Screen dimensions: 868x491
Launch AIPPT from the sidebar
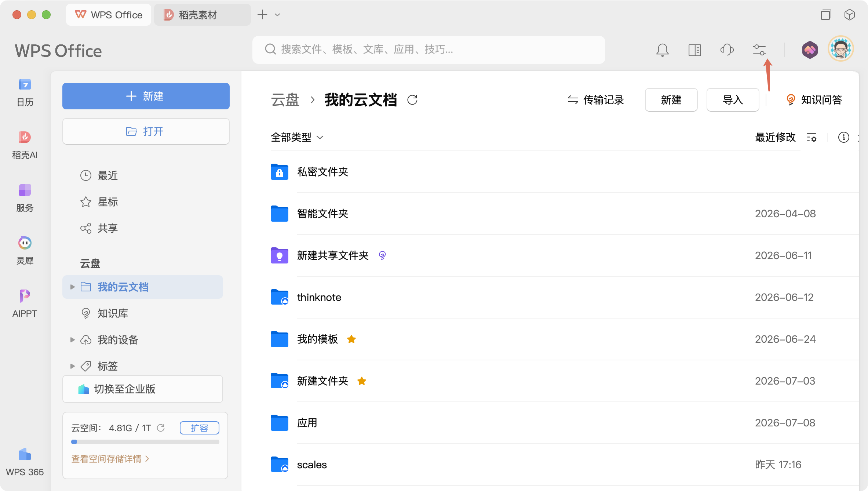point(25,303)
